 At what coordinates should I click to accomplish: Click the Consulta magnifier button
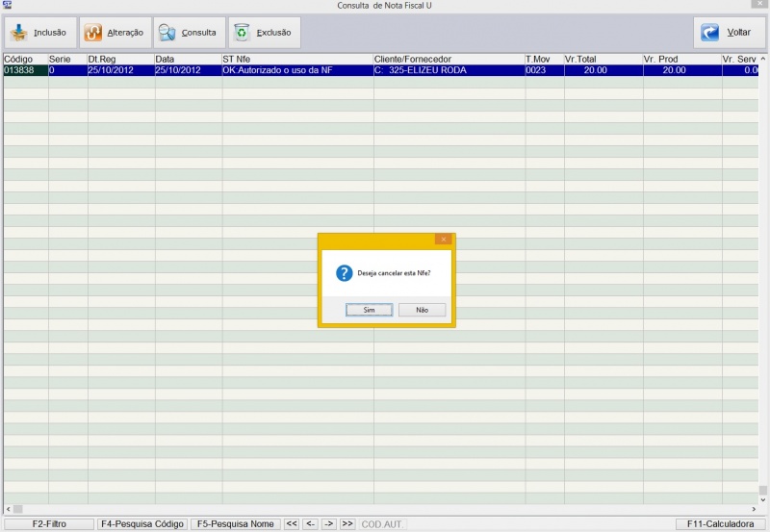[x=189, y=33]
